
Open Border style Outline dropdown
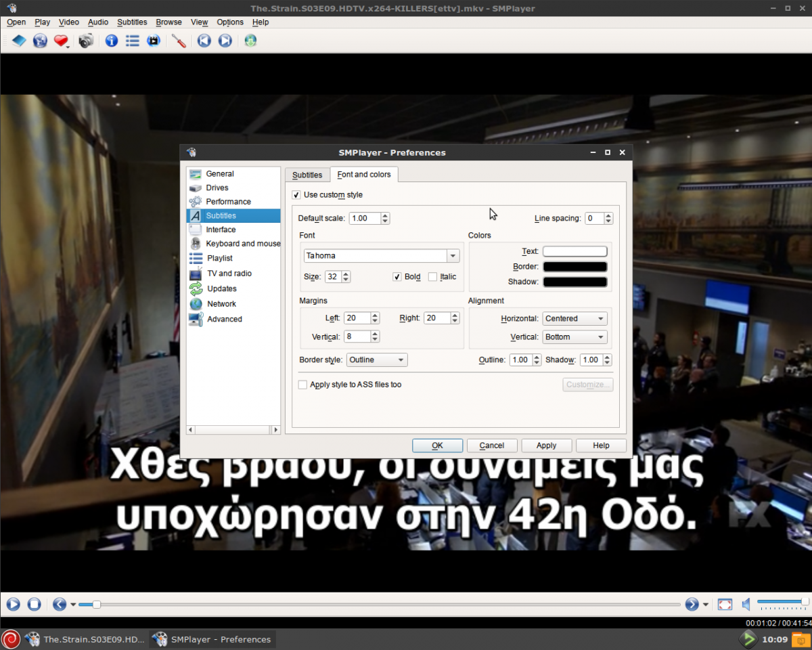pyautogui.click(x=377, y=360)
